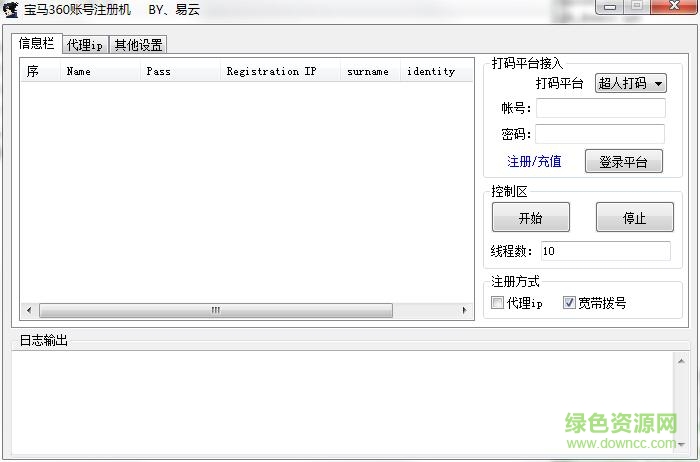Open the 代理ip tab
This screenshot has height=462, width=700.
pyautogui.click(x=85, y=45)
